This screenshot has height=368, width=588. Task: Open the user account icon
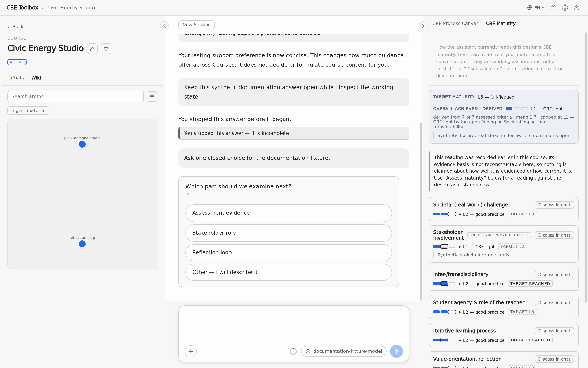(x=576, y=8)
